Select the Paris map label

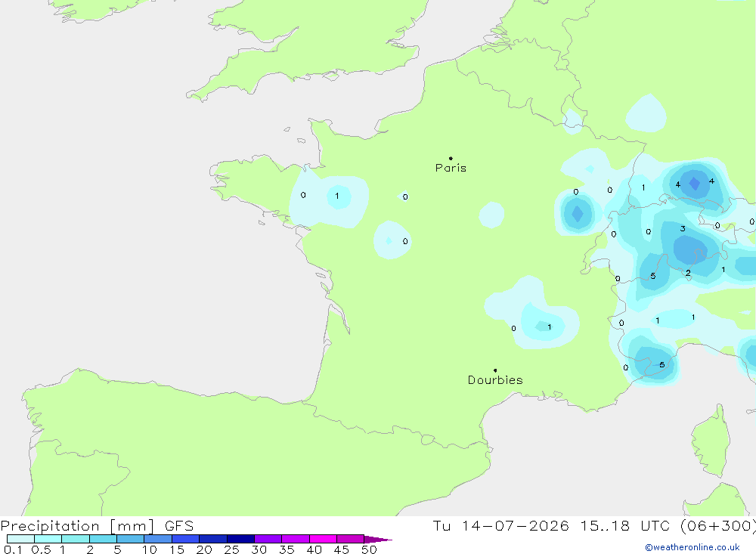coord(451,168)
